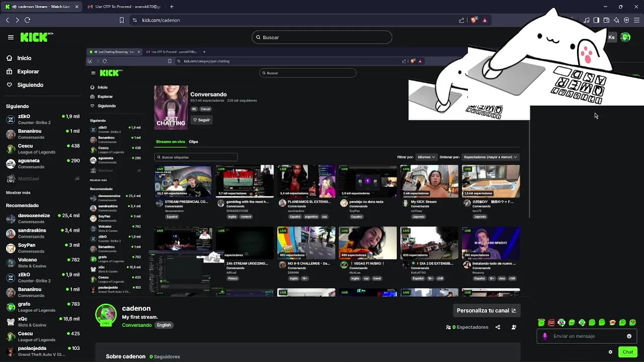The width and height of the screenshot is (644, 362).
Task: Open a new browser tab
Action: tap(172, 7)
